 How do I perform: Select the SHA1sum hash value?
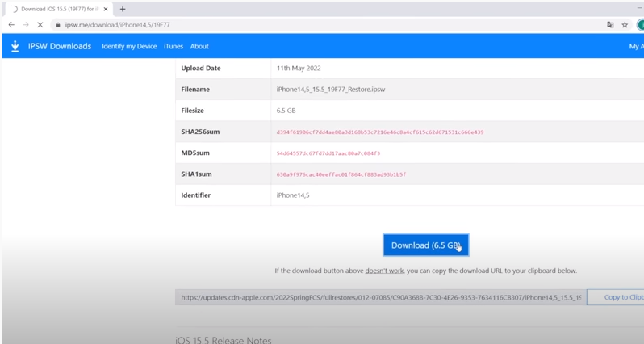(341, 174)
